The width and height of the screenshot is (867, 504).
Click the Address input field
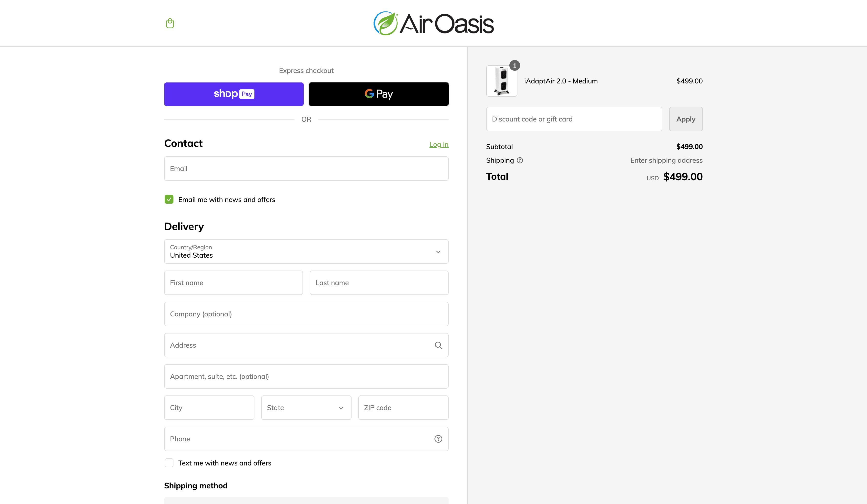[x=306, y=345]
